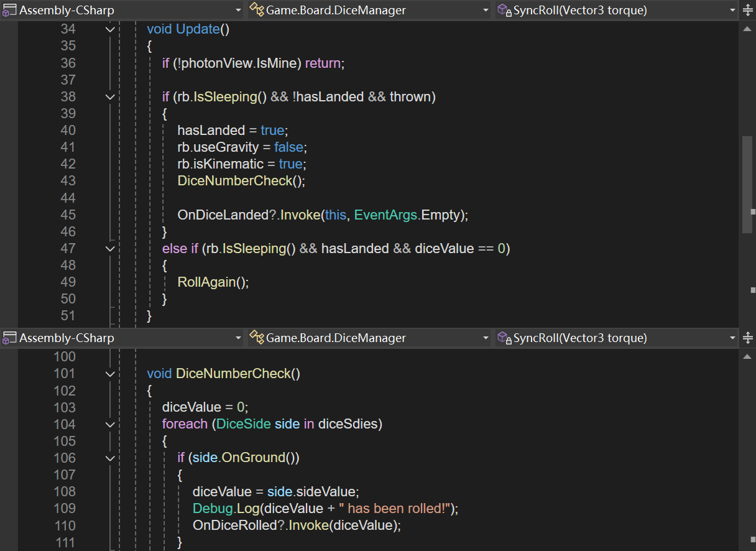Click the RollAgain() call on line 49
Screen dimensions: 756x551
tap(213, 282)
